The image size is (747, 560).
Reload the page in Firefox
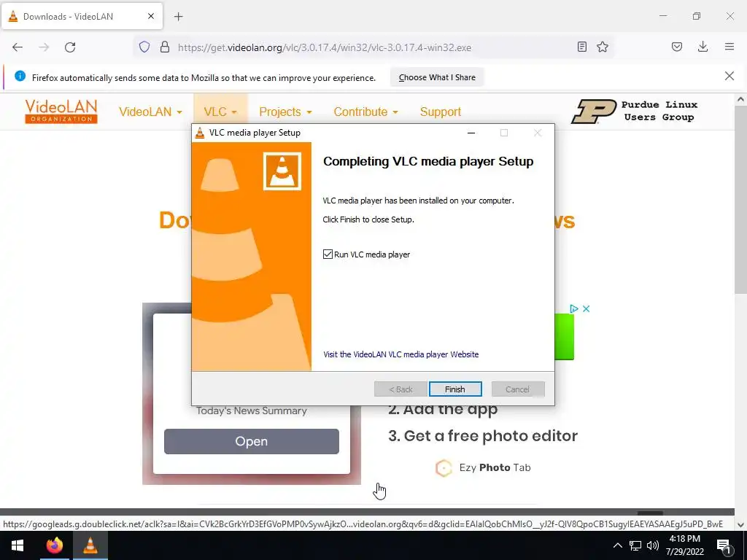(x=70, y=47)
